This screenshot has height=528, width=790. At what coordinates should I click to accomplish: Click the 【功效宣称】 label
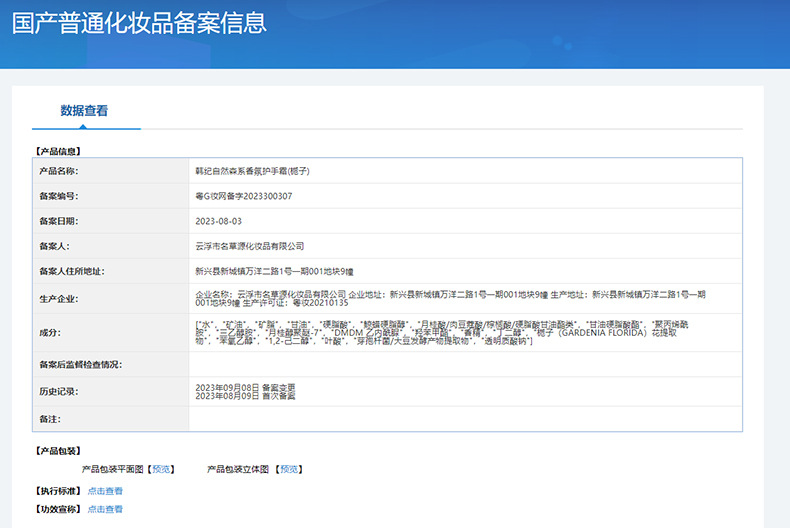[x=58, y=509]
